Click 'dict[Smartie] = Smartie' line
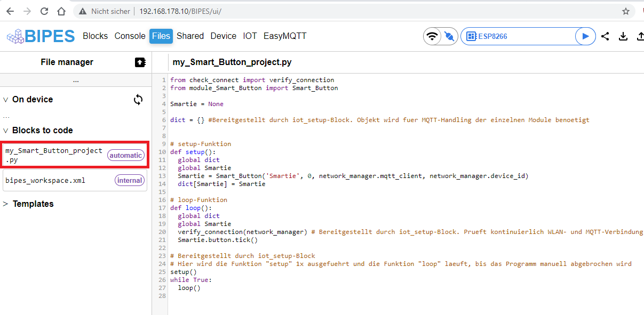Viewport: 644px width, 315px height. pos(221,184)
